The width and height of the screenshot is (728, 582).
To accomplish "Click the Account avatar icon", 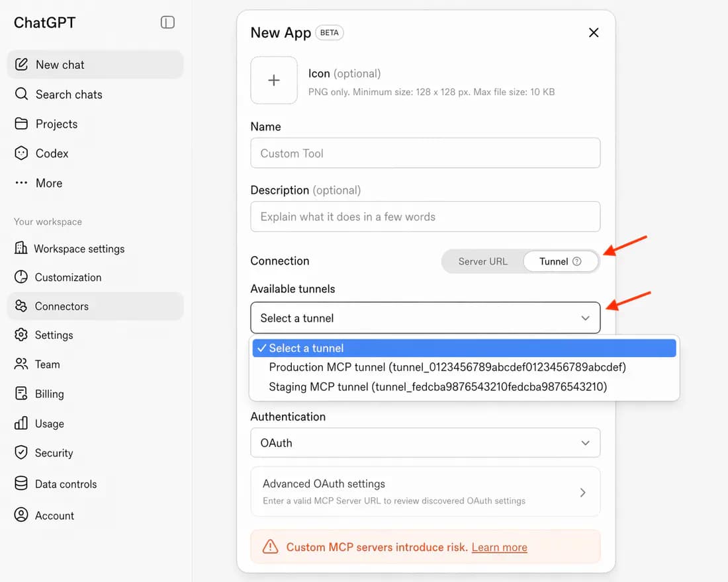I will (x=21, y=515).
